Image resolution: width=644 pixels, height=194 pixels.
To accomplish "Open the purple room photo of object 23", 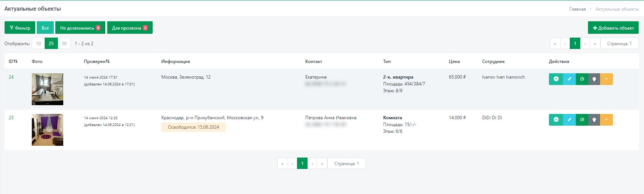I will [47, 130].
